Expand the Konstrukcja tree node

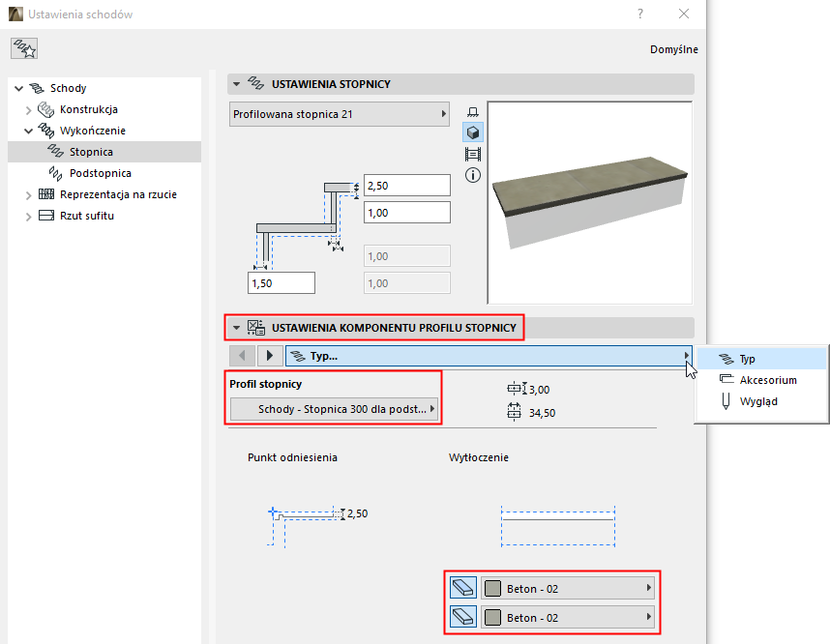29,110
